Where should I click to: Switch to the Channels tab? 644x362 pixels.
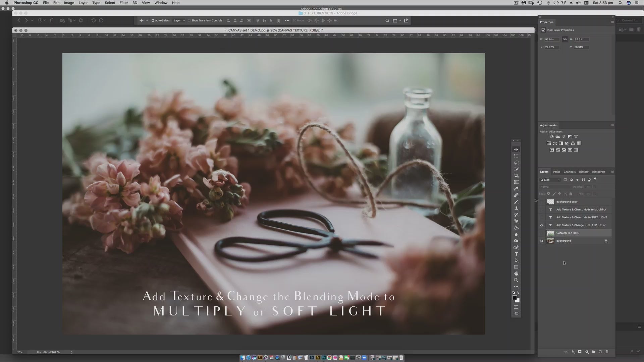(x=569, y=172)
